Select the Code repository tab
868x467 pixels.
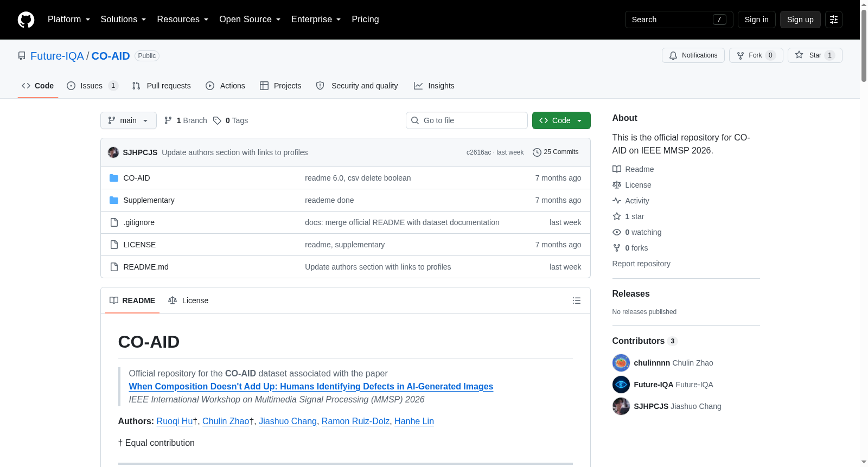(38, 86)
